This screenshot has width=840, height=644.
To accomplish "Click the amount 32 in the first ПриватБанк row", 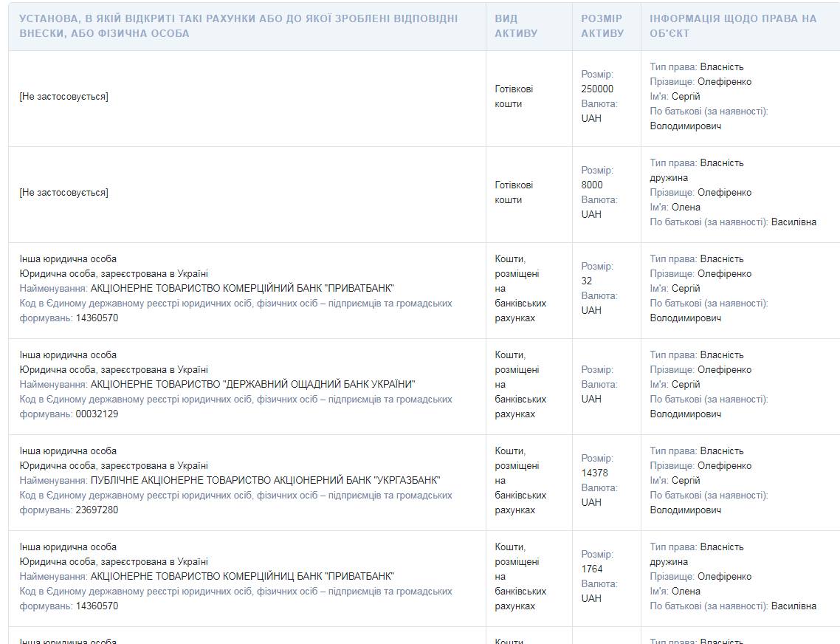I will point(587,281).
